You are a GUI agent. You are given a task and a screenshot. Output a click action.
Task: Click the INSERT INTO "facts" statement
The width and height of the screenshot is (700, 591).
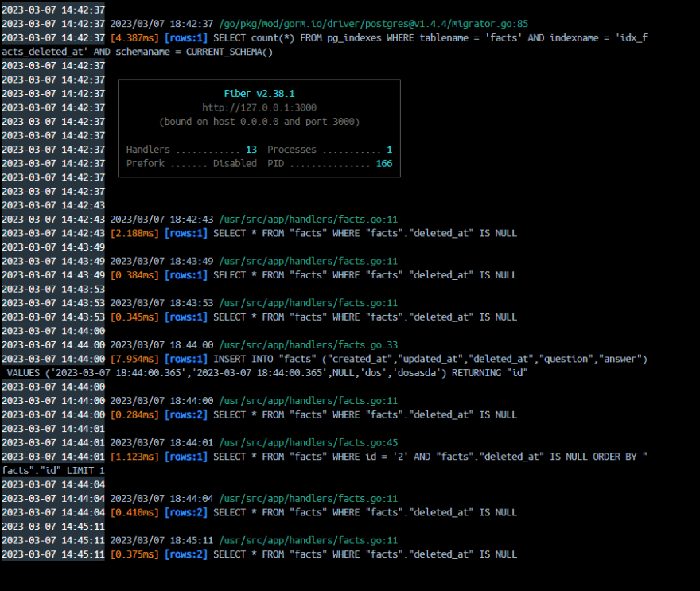pos(430,359)
